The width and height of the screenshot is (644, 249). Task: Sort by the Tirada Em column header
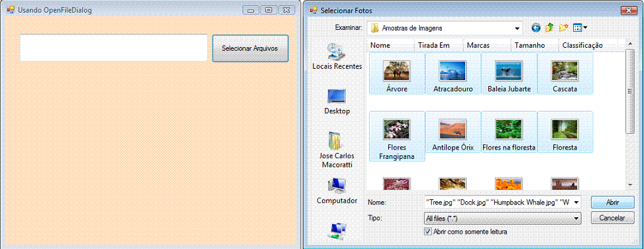[434, 45]
